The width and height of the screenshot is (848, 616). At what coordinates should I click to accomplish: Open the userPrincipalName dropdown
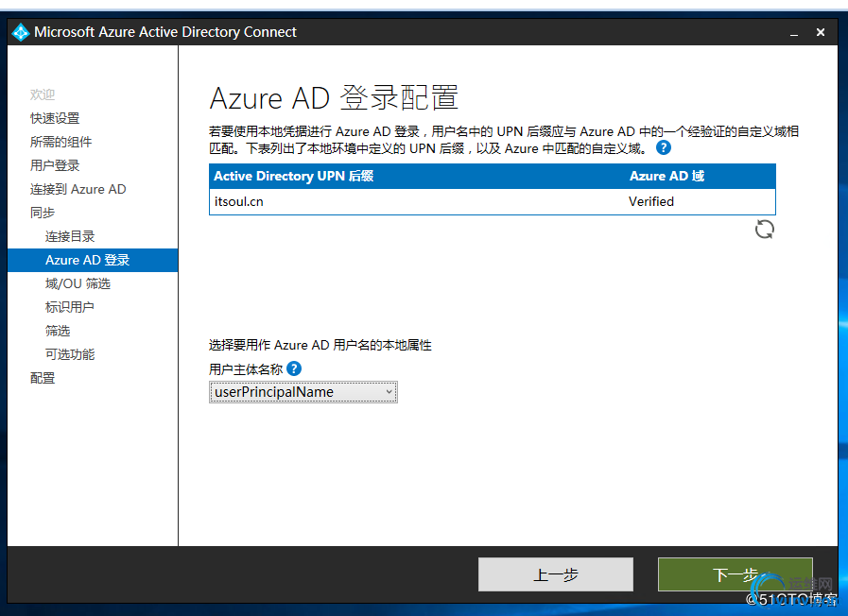(x=303, y=392)
